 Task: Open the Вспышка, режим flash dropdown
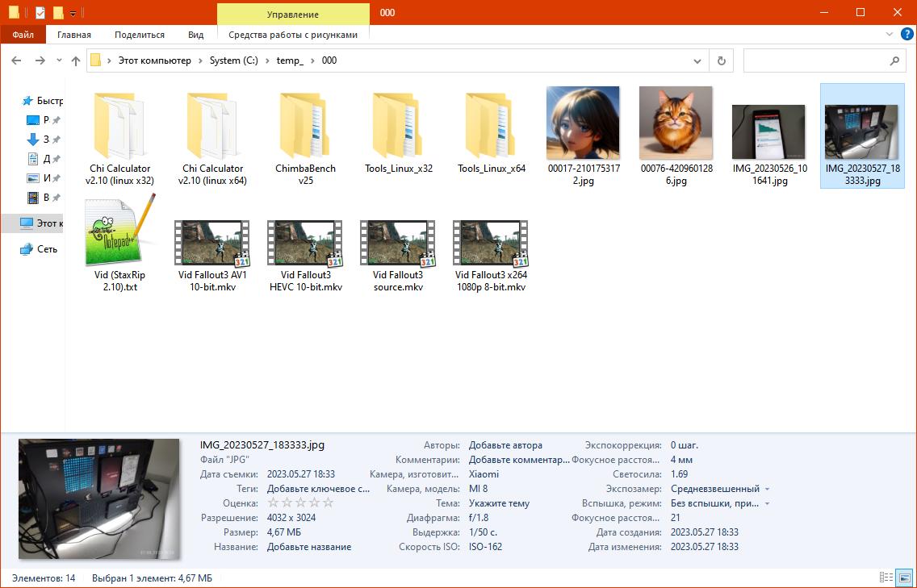[x=768, y=504]
